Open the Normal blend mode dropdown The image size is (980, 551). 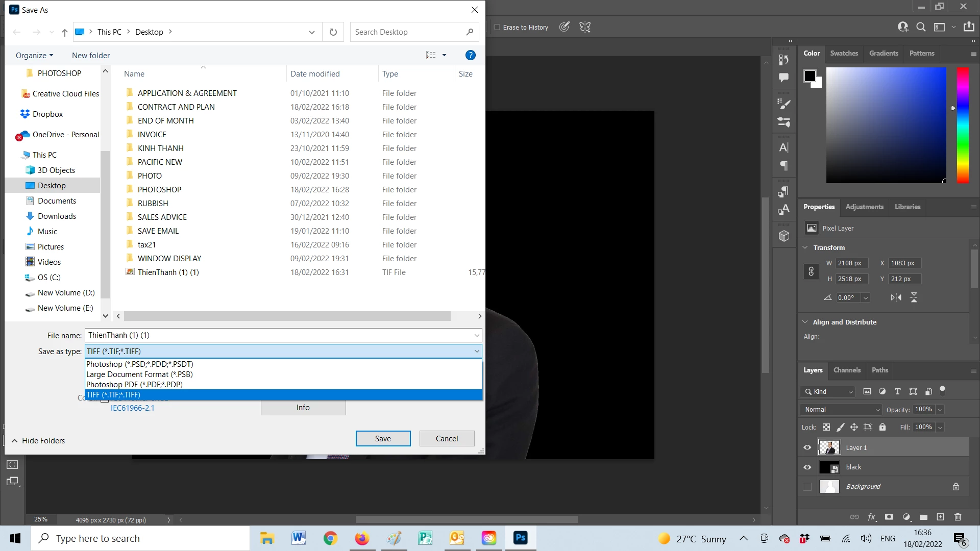tap(841, 410)
